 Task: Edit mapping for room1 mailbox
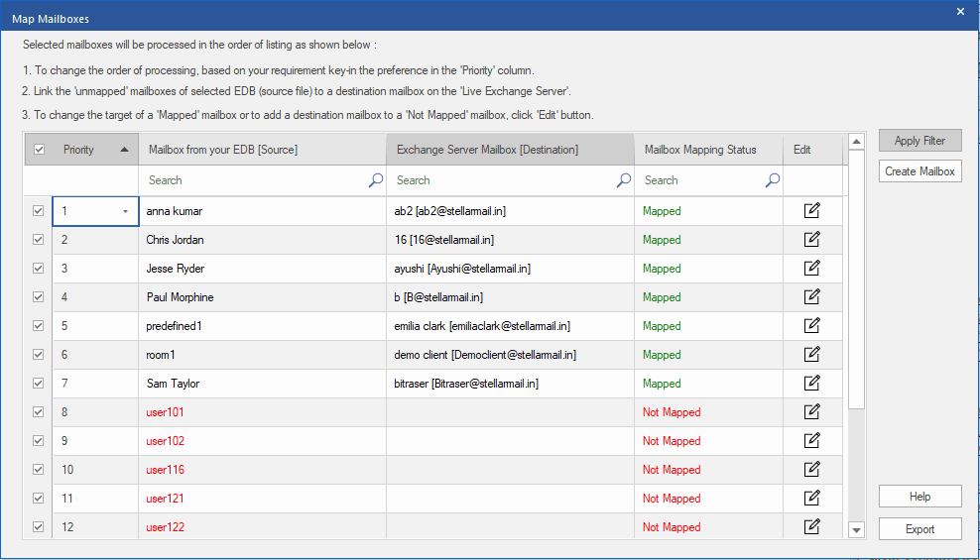point(811,354)
